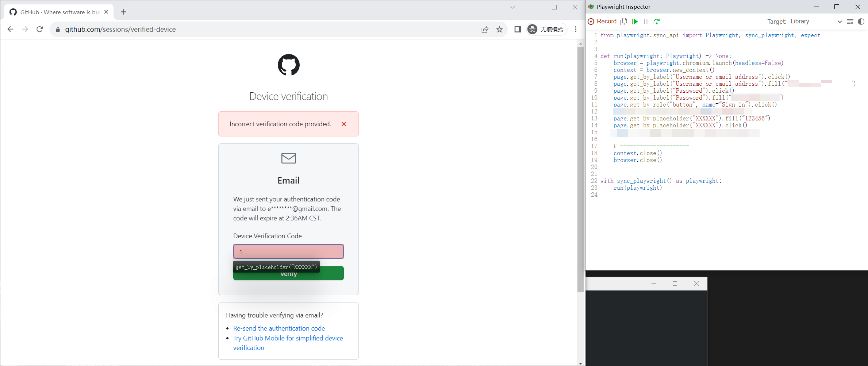Select the GitHub browser tab
Screen dimensions: 868x366
(x=59, y=12)
